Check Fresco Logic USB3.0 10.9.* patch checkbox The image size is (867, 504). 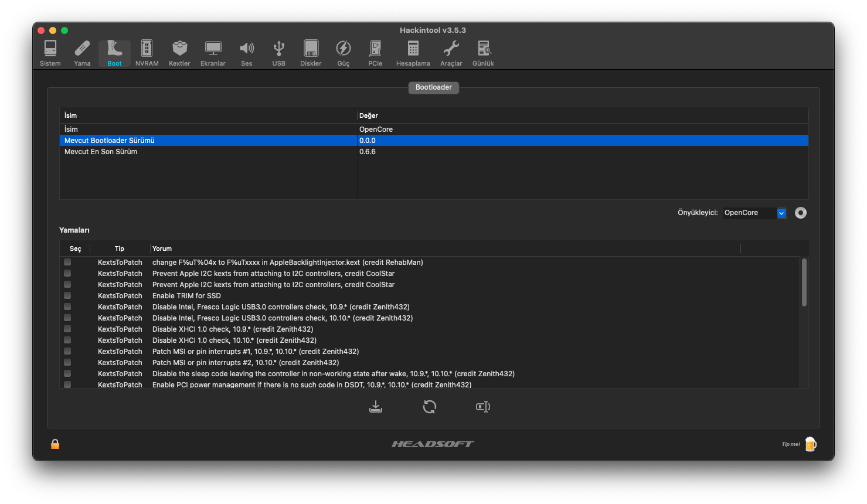(67, 307)
